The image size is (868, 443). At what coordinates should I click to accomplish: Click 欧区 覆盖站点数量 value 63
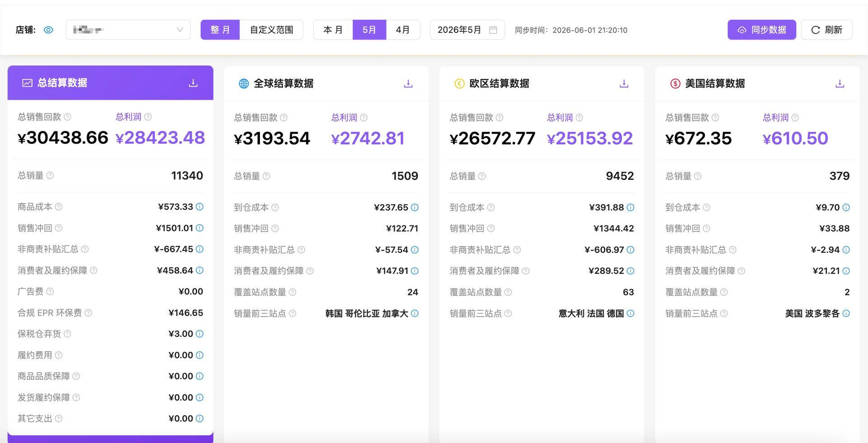coord(628,292)
